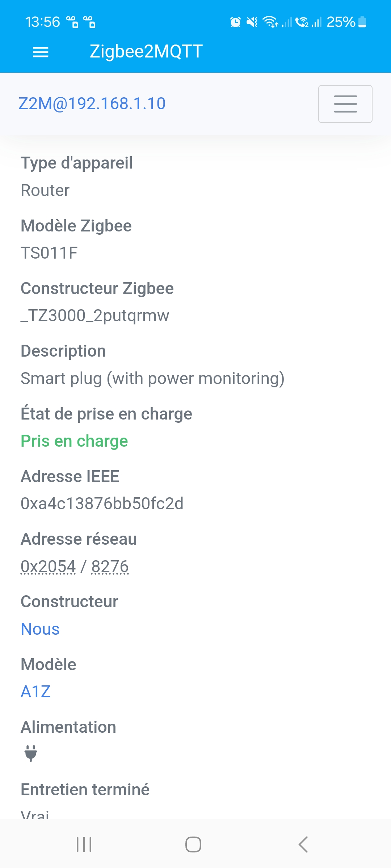The height and width of the screenshot is (868, 391).
Task: Tap the green Pris en charge status
Action: coord(74,441)
